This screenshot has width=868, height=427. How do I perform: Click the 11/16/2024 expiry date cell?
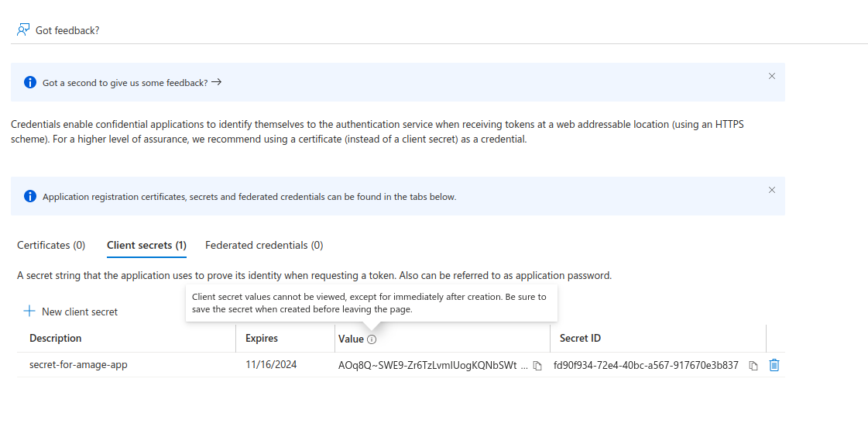(x=271, y=365)
